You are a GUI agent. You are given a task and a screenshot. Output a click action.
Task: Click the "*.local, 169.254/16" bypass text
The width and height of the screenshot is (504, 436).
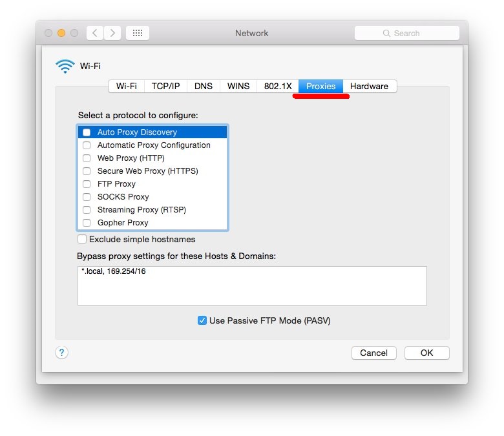[x=114, y=271]
